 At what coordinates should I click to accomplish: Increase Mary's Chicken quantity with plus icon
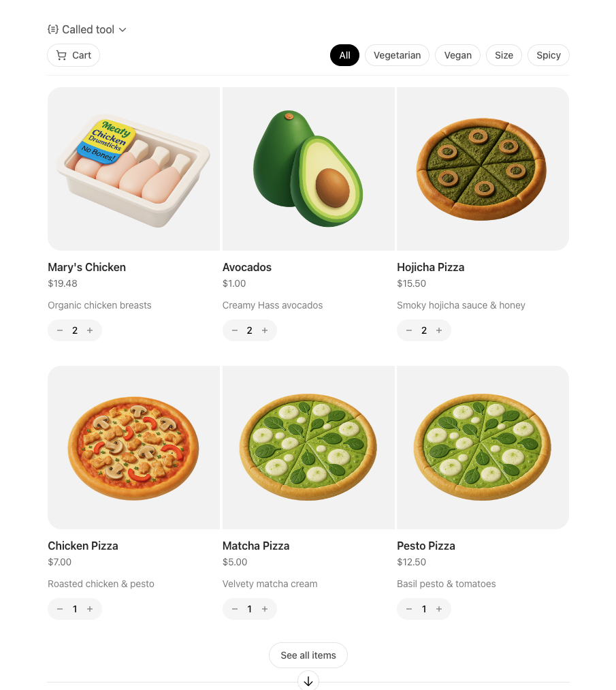(x=89, y=330)
